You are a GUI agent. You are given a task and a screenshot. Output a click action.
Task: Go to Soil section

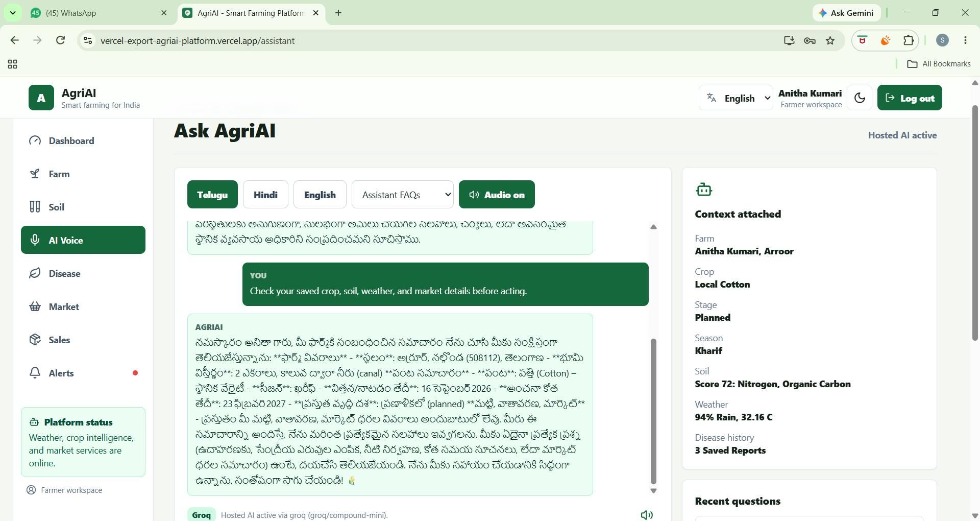[83, 207]
